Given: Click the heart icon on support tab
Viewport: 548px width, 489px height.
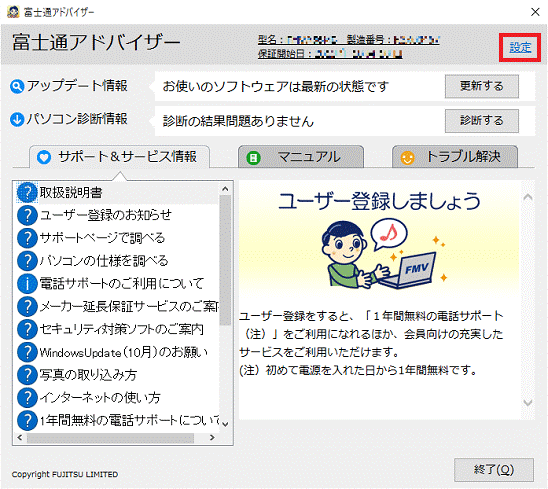Looking at the screenshot, I should click(x=44, y=157).
